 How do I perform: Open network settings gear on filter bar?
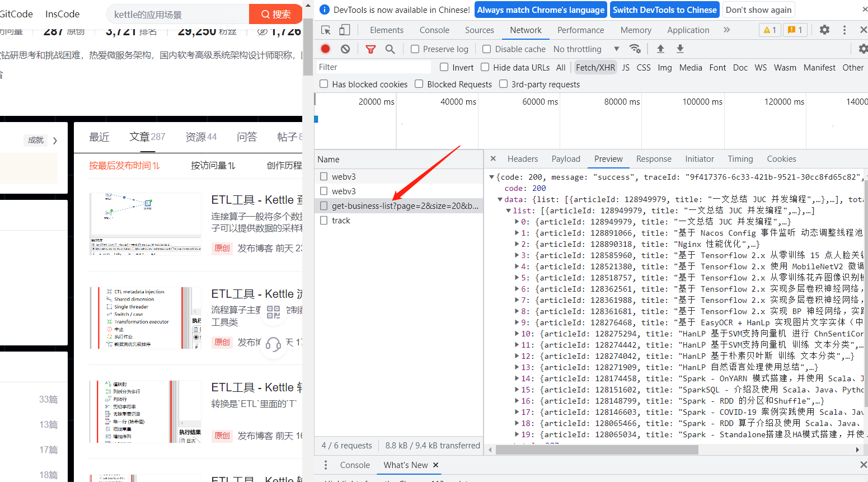click(x=864, y=49)
